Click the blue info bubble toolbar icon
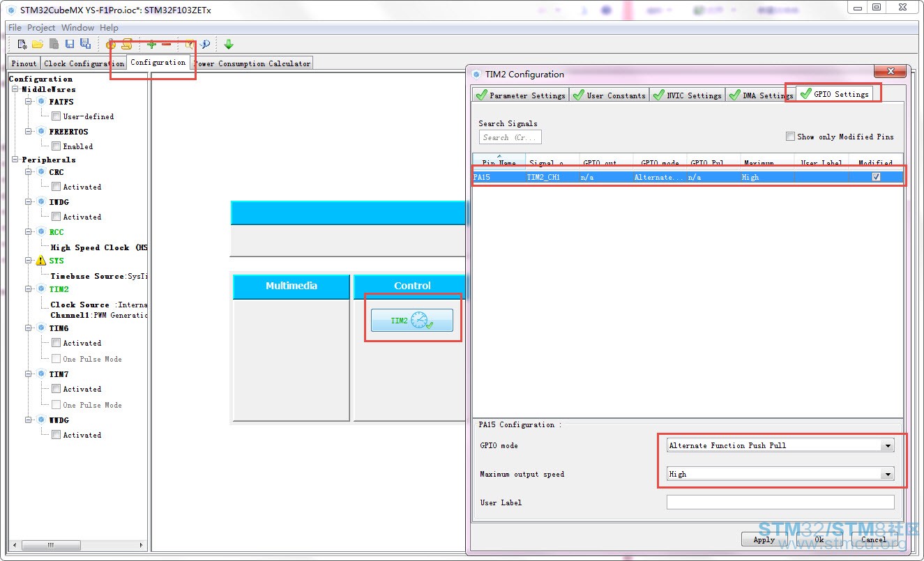The width and height of the screenshot is (924, 561). (x=205, y=44)
